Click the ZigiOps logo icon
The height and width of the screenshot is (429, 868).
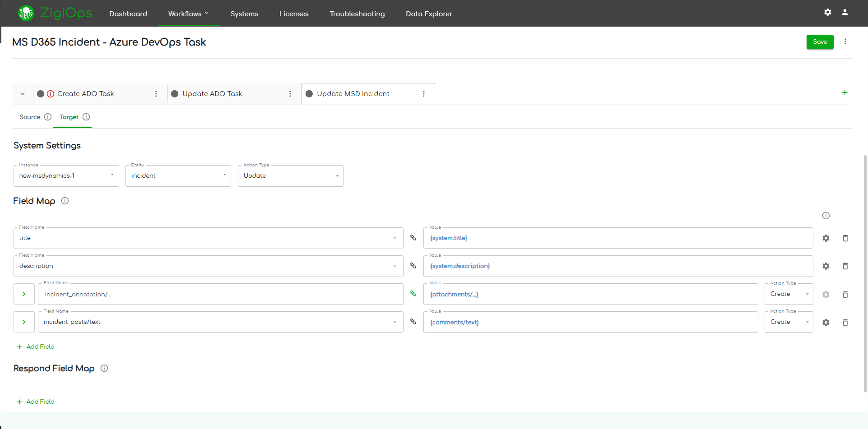click(x=26, y=13)
